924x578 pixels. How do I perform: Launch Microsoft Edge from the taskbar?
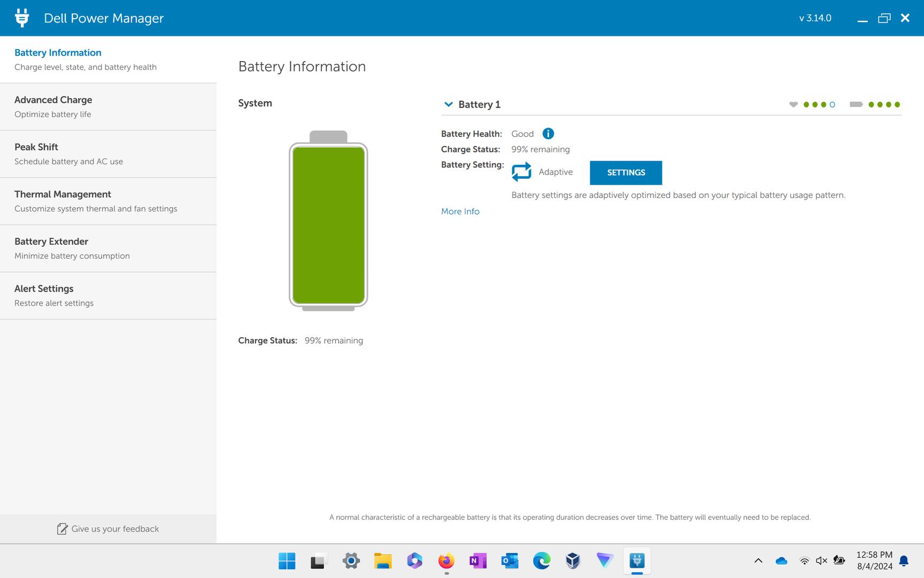[541, 561]
